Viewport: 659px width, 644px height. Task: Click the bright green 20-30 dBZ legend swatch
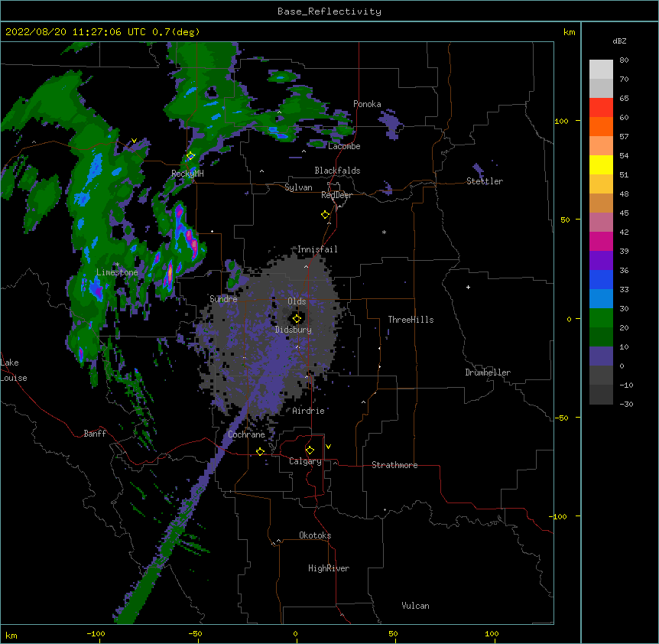pos(601,318)
